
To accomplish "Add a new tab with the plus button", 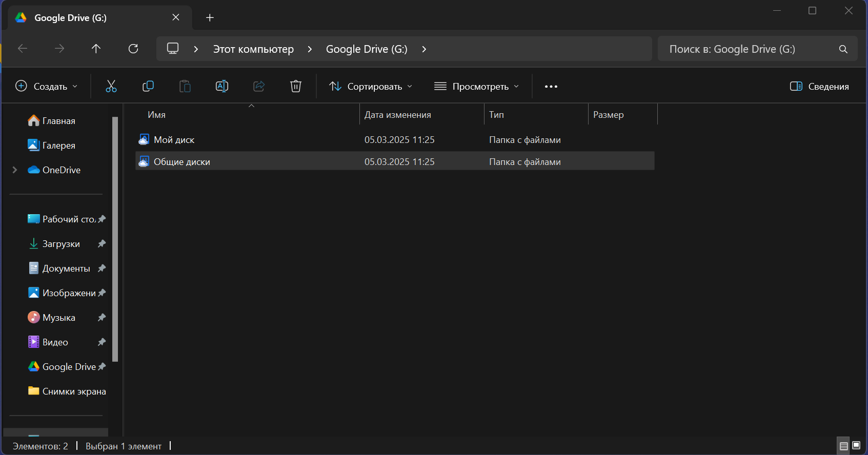I will [210, 18].
